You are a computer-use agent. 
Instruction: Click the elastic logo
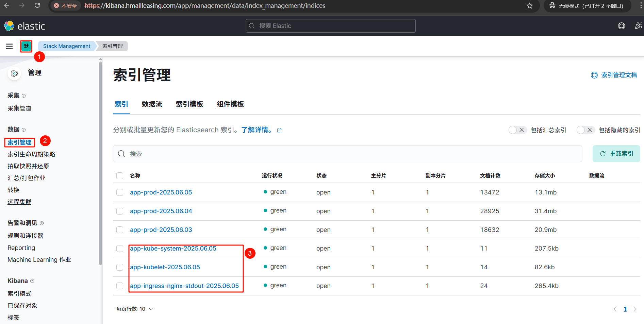coord(24,26)
